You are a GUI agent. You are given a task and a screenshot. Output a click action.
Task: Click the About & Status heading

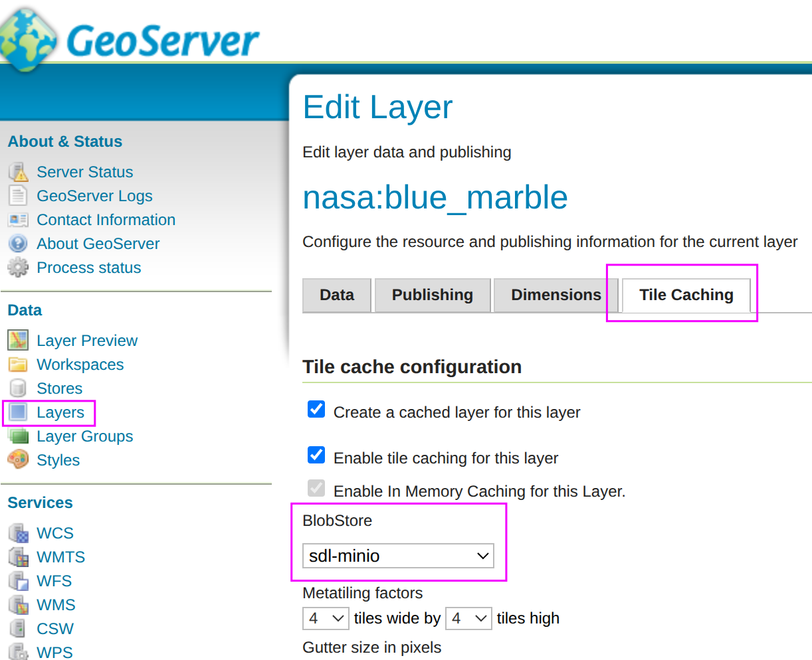pyautogui.click(x=65, y=141)
